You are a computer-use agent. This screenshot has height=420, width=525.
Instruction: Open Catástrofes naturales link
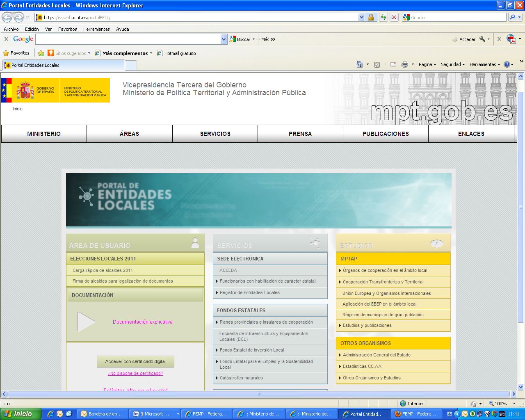point(241,378)
